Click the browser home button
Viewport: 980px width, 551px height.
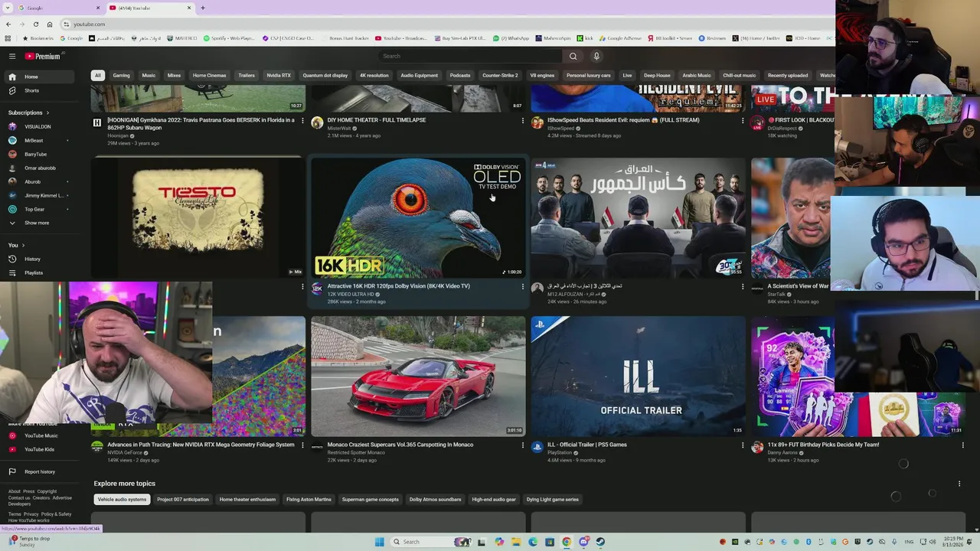tap(50, 24)
